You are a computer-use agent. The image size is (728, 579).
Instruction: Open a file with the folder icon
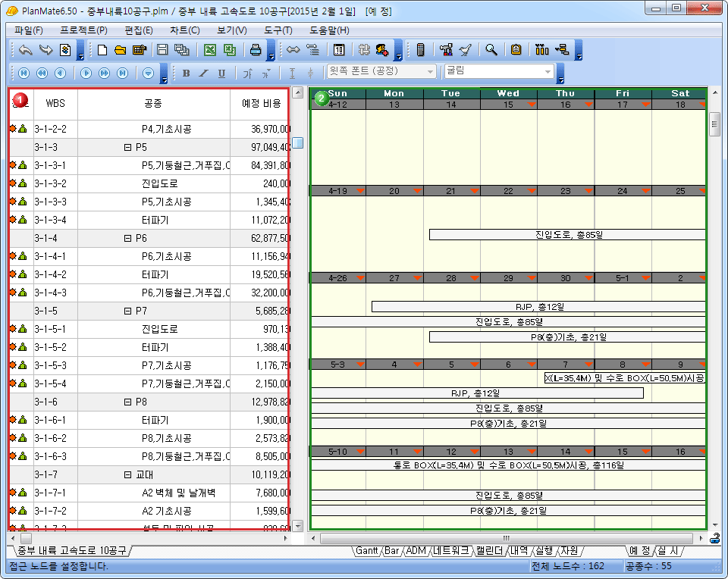click(120, 50)
